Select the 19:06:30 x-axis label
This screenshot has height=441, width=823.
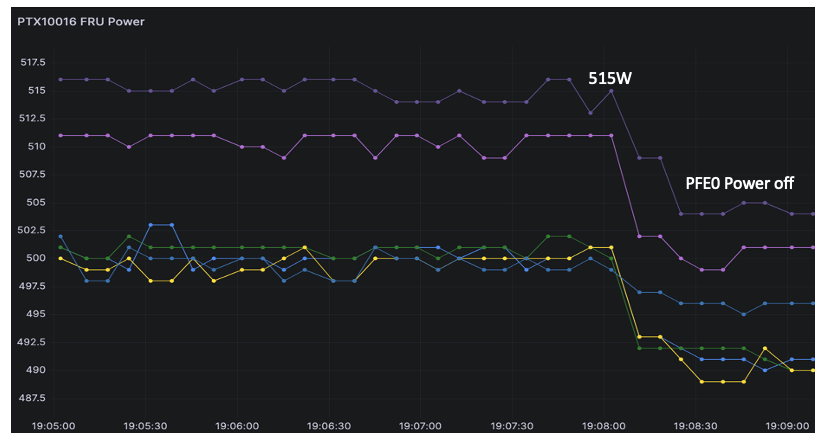point(329,426)
